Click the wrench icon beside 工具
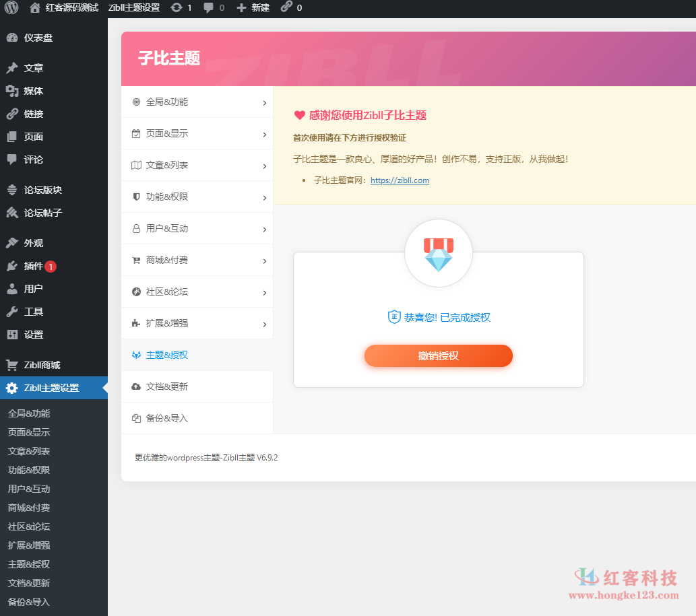 click(12, 312)
